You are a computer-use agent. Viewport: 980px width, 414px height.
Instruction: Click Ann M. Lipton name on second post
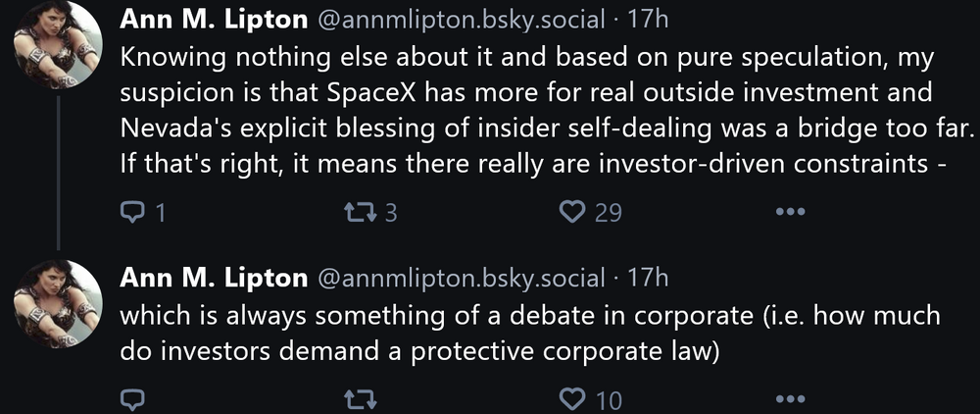click(214, 278)
